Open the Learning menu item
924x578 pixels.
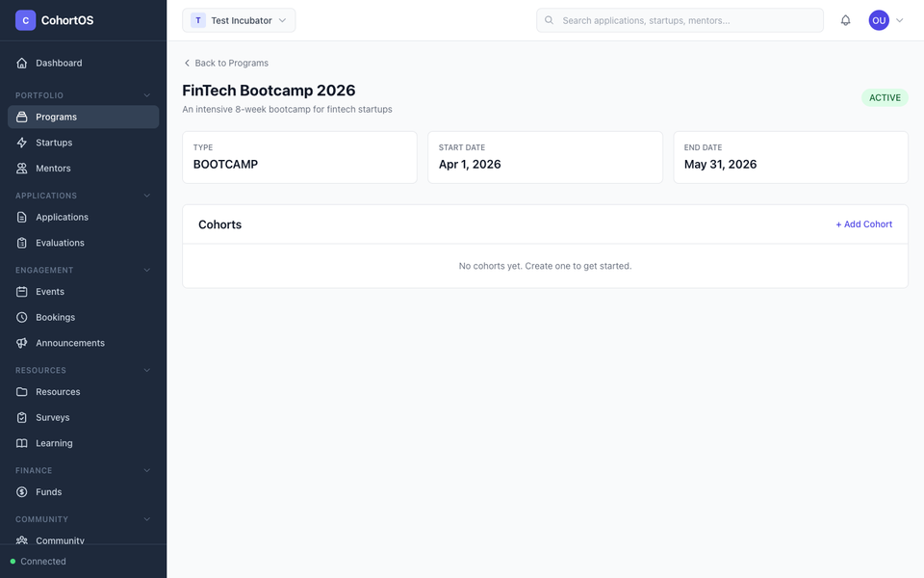54,442
